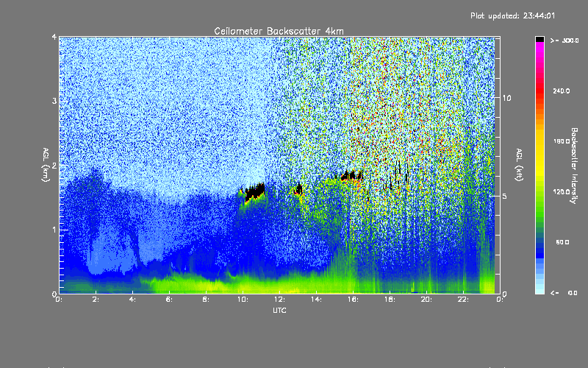Click the '180.0' colorbar label
Viewport: 588px width, 368px height.
click(562, 141)
